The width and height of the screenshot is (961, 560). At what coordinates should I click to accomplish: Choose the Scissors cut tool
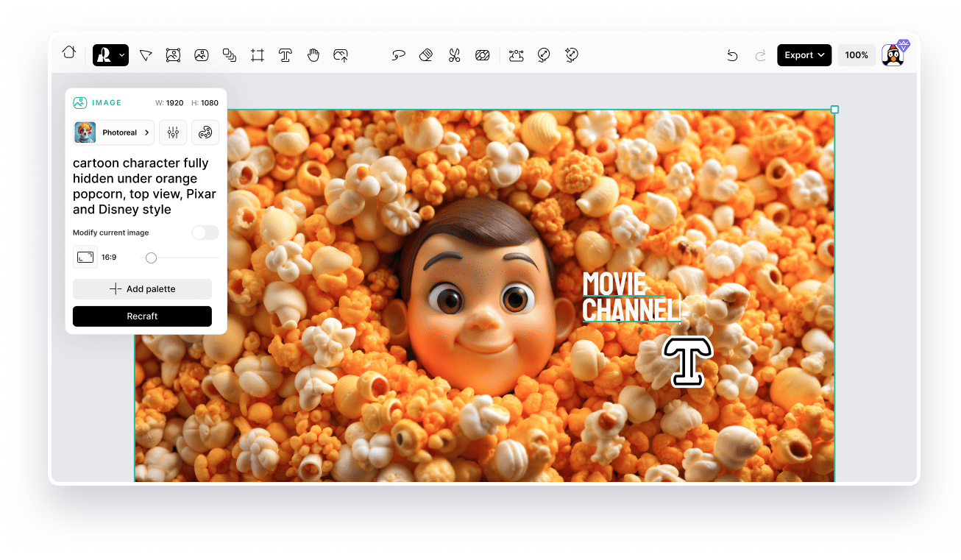(x=454, y=55)
